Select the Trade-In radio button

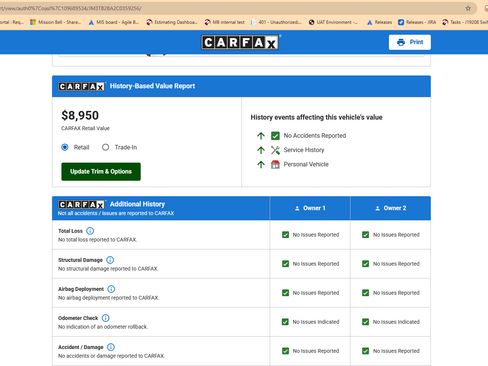tap(105, 147)
